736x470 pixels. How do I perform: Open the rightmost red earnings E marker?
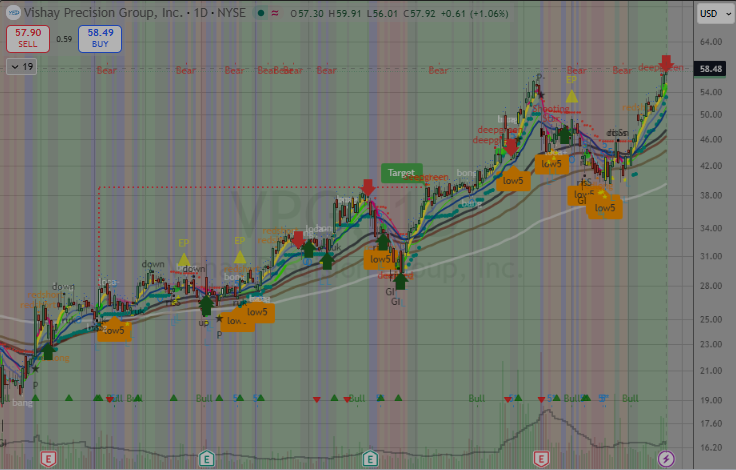click(541, 458)
